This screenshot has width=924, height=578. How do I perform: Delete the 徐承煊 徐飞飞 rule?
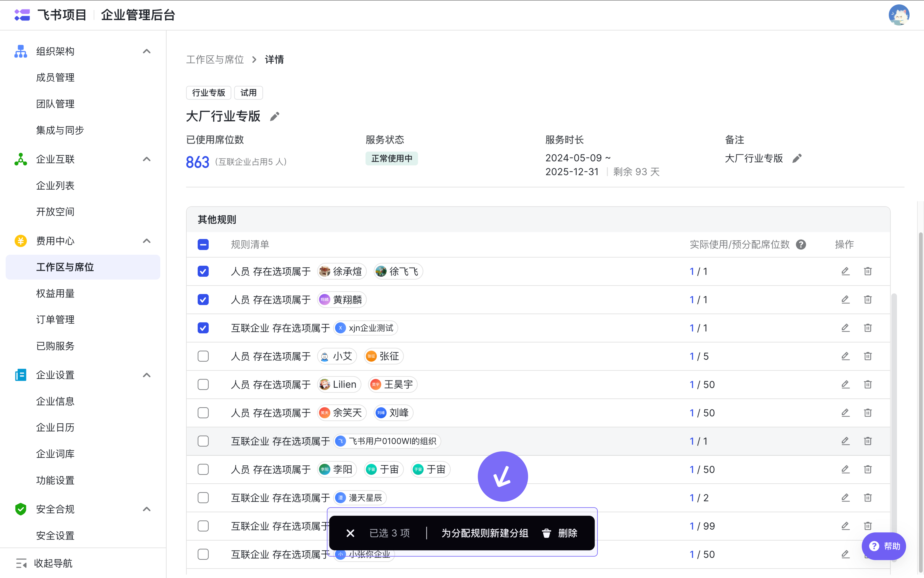click(868, 271)
